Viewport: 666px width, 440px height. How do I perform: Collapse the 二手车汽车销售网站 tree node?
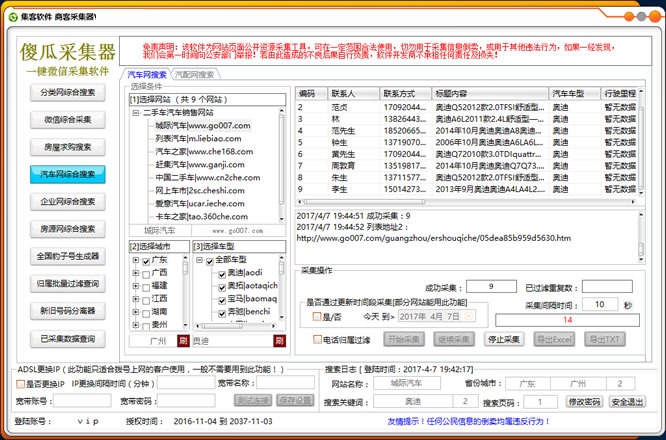[x=136, y=114]
